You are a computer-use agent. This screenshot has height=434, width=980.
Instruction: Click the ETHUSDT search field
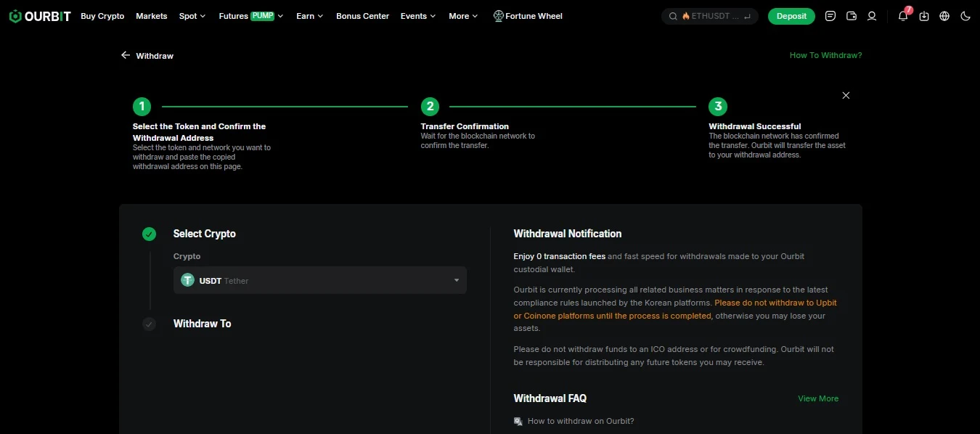click(x=710, y=16)
